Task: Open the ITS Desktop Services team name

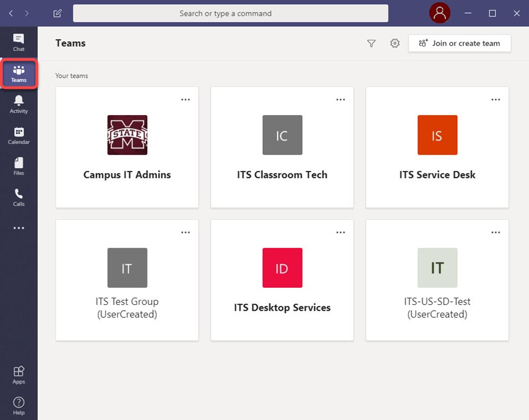Action: 282,307
